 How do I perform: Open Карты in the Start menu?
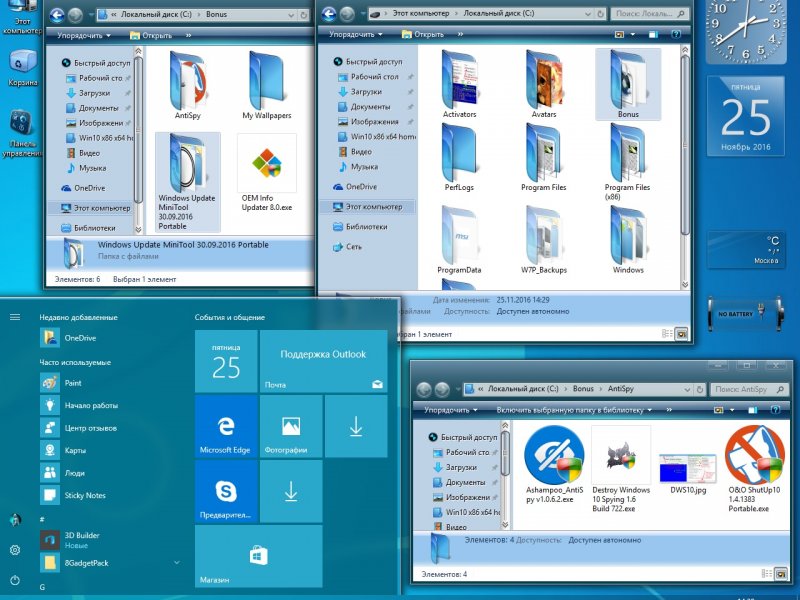tap(63, 450)
